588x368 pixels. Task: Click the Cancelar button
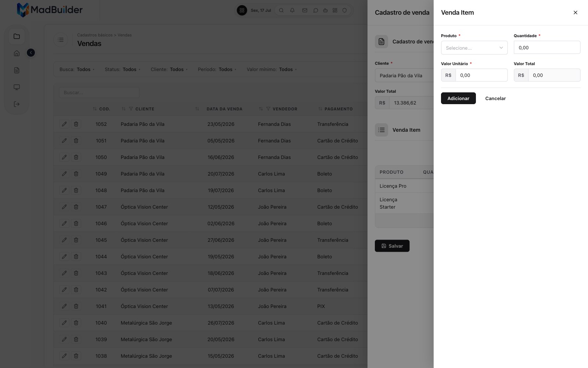[x=495, y=98]
